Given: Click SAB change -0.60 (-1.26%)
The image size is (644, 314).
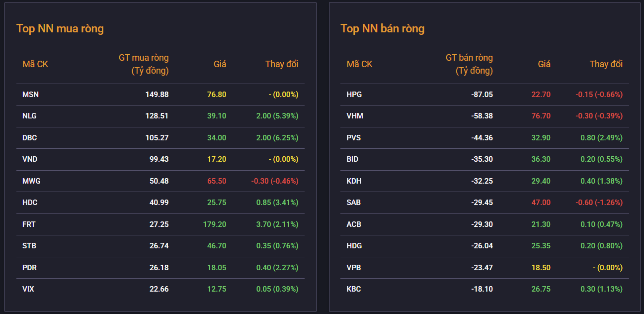Looking at the screenshot, I should [599, 203].
